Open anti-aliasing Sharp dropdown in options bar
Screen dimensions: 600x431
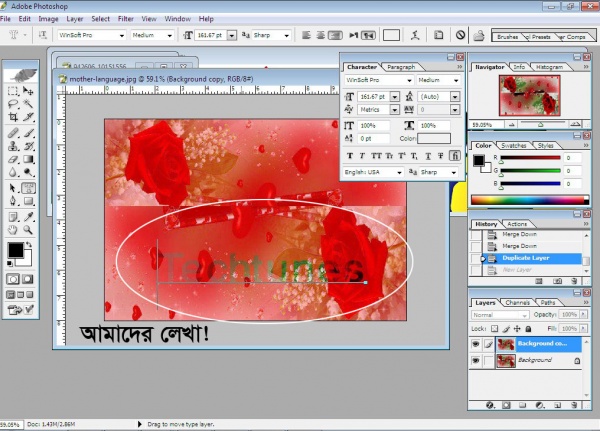point(286,35)
